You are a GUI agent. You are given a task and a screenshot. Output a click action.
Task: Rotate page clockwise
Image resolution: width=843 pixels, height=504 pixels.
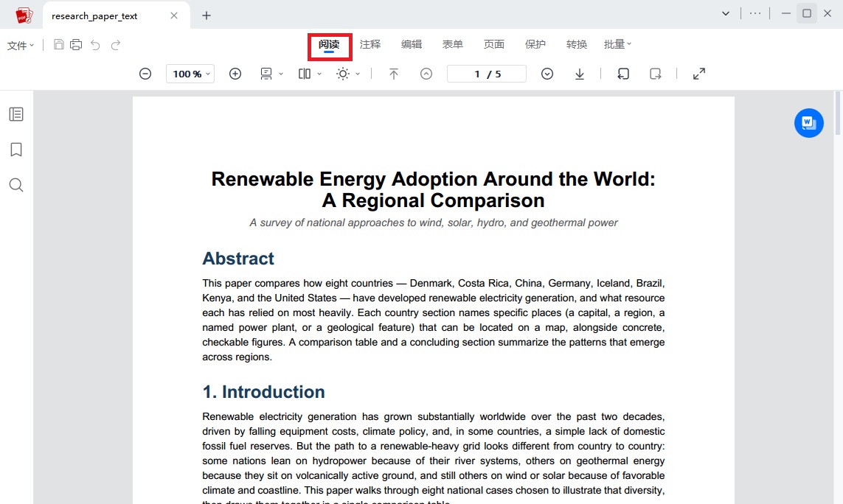pyautogui.click(x=656, y=74)
